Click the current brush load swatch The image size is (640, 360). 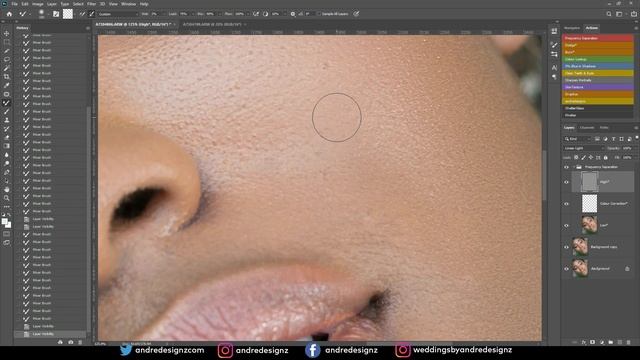[x=68, y=14]
